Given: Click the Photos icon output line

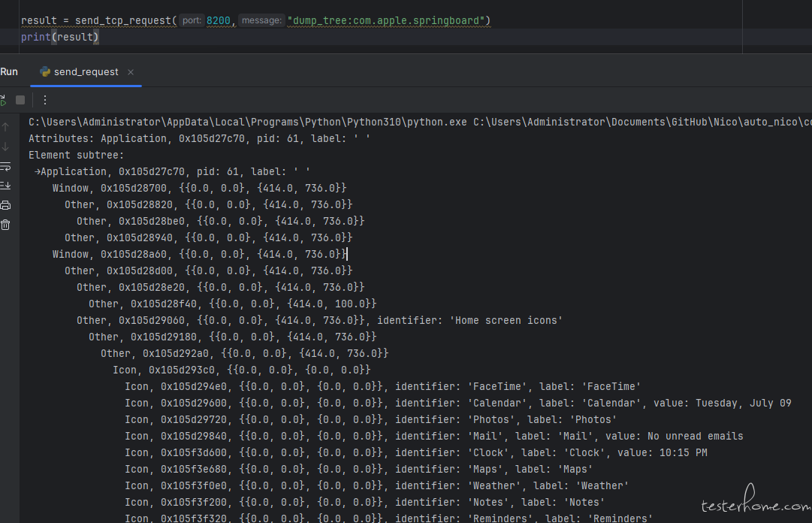Looking at the screenshot, I should (x=371, y=421).
